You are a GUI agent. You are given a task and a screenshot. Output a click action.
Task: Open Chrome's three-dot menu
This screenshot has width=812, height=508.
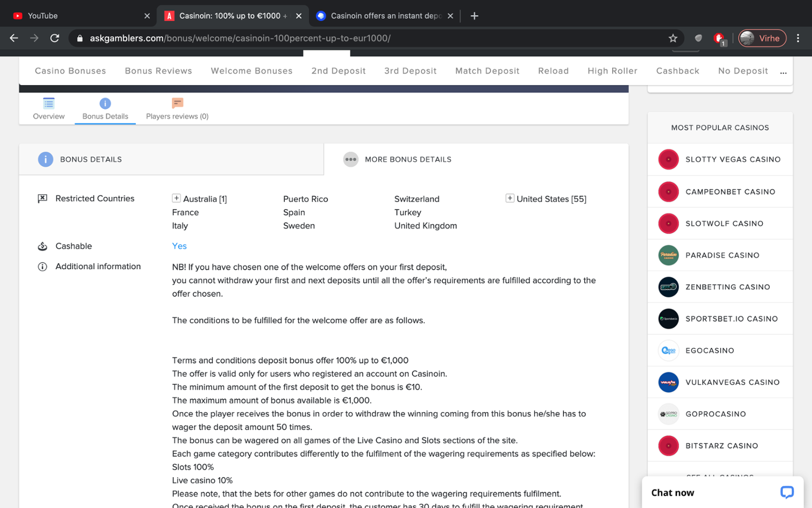[797, 38]
